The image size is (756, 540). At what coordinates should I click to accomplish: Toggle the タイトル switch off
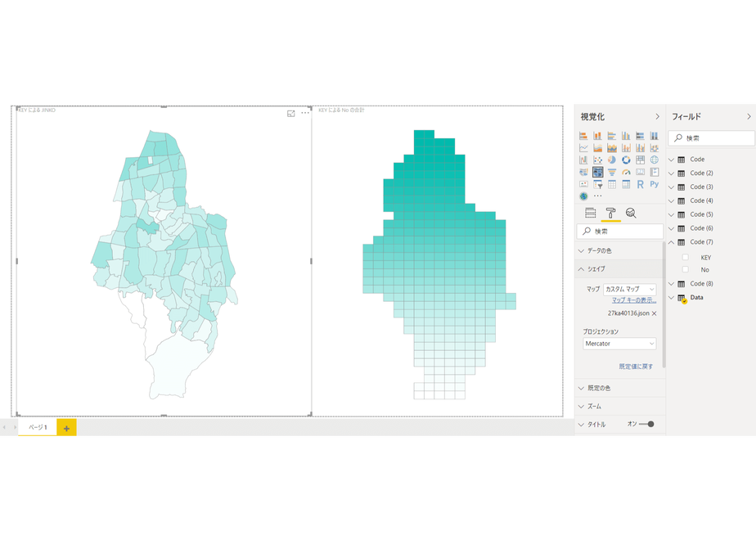pyautogui.click(x=646, y=425)
